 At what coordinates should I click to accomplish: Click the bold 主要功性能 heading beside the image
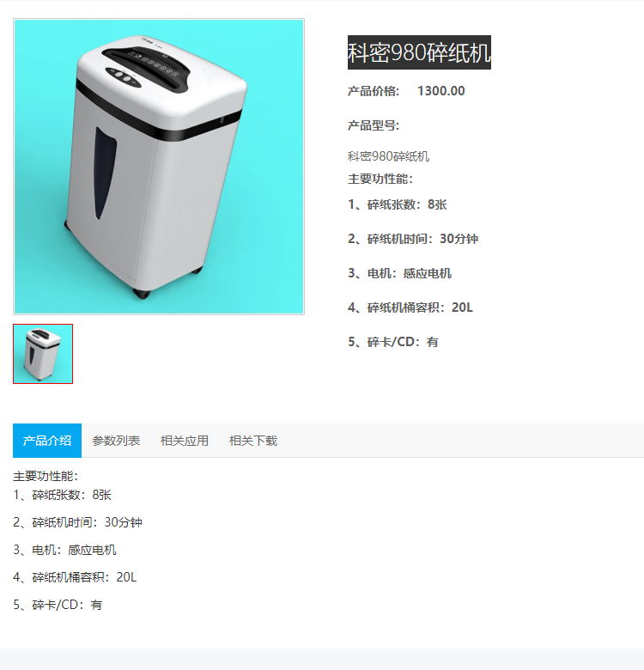point(380,179)
